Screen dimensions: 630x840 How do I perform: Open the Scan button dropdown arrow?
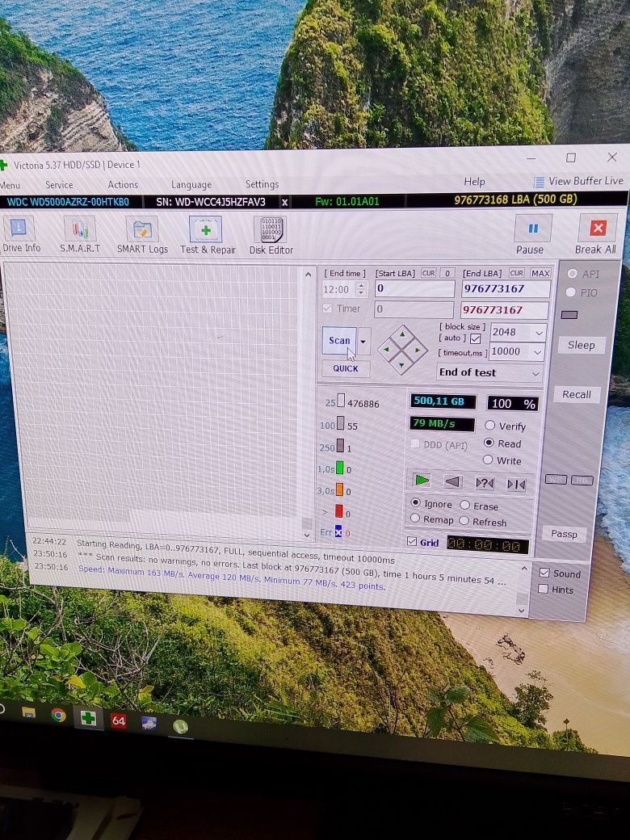tap(363, 341)
